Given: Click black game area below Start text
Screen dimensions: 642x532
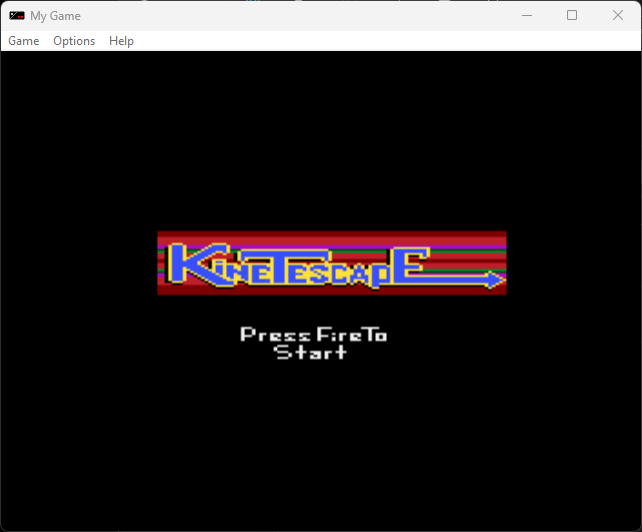Looking at the screenshot, I should pyautogui.click(x=320, y=440).
